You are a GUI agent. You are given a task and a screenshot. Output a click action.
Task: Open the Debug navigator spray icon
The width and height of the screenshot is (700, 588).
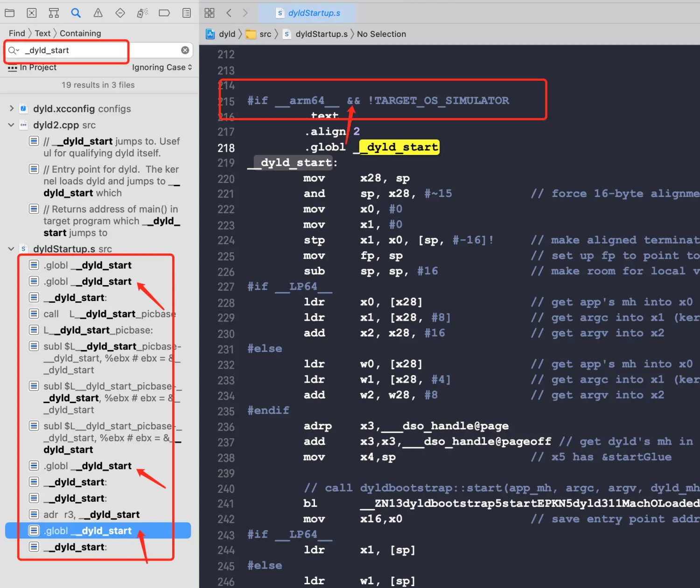[142, 13]
